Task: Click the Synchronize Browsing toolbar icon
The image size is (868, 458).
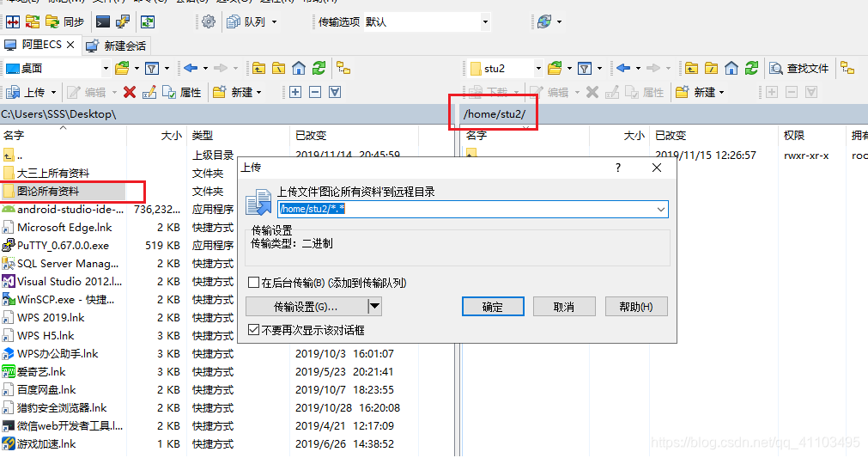Action: pos(33,22)
